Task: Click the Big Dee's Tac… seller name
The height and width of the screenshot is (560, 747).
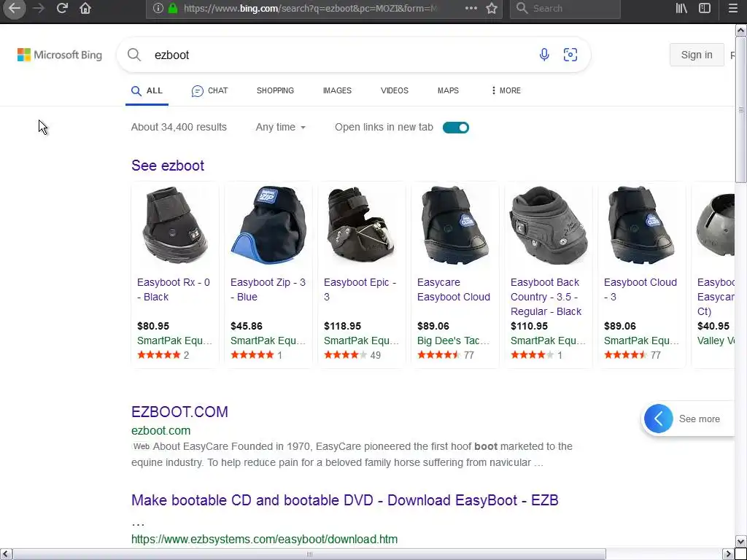Action: click(x=454, y=341)
